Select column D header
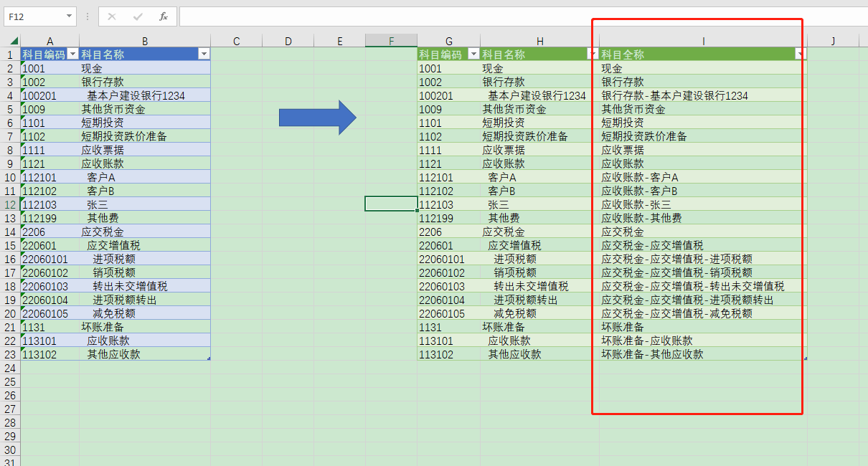 288,42
